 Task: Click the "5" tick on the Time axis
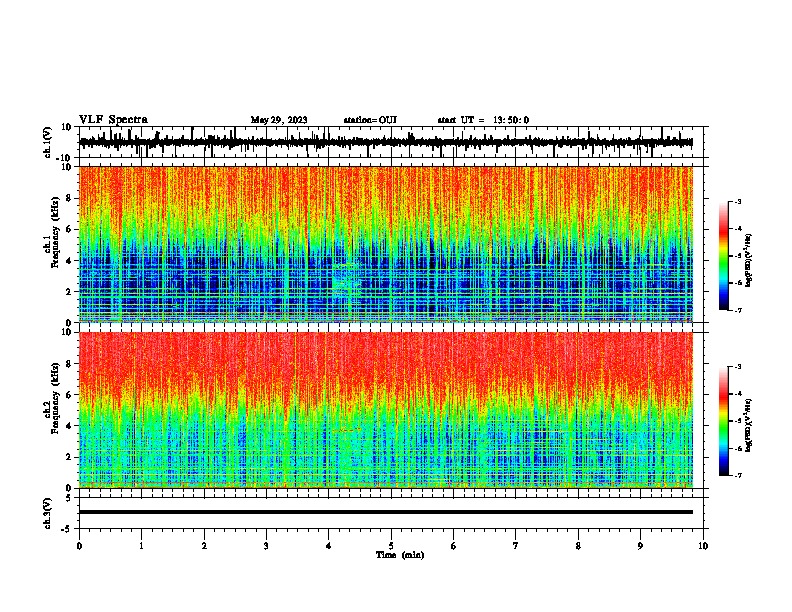[x=391, y=546]
